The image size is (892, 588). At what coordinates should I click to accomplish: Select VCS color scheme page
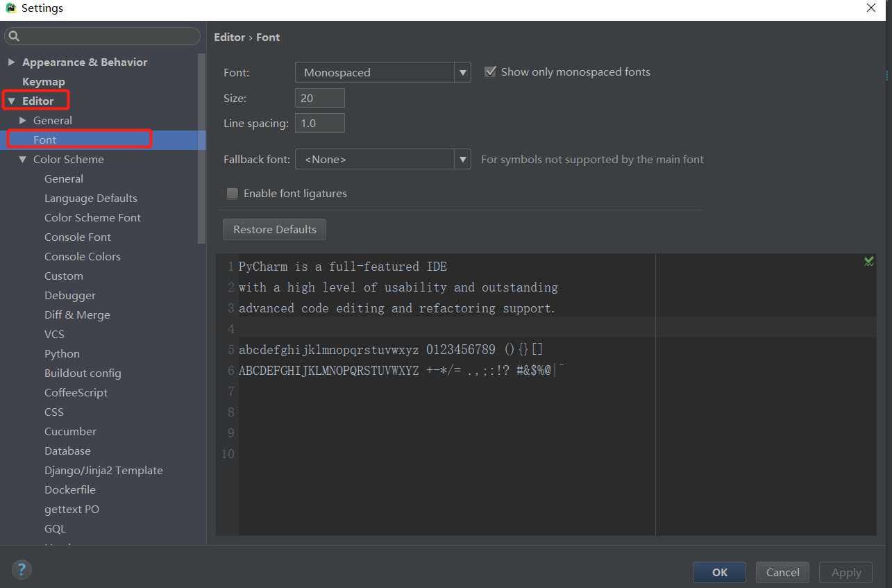(54, 334)
